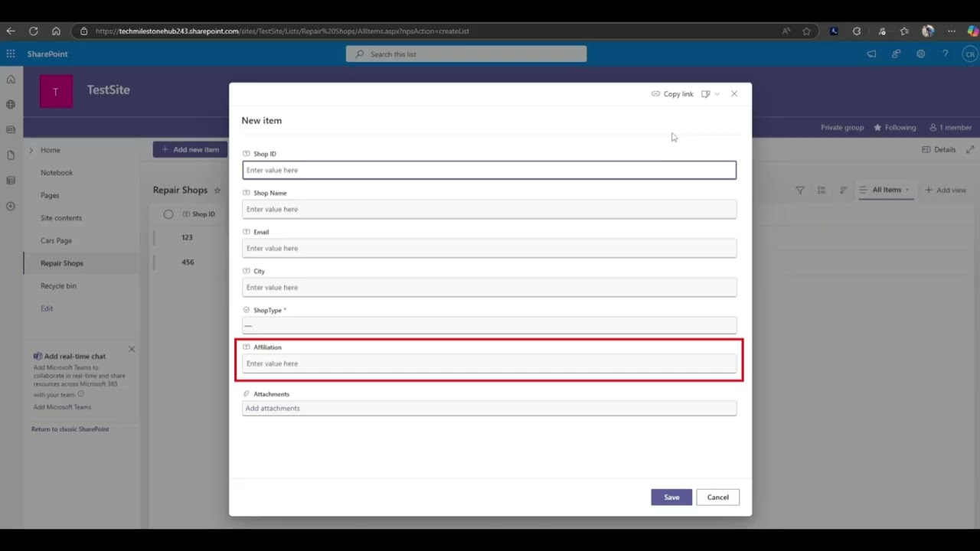Reload the page with the refresh icon

point(34,31)
